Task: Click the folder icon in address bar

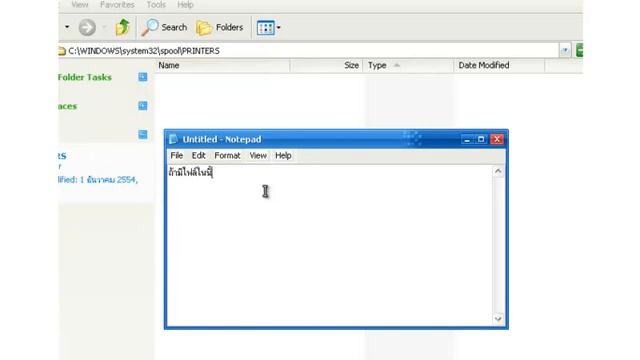Action: click(62, 51)
